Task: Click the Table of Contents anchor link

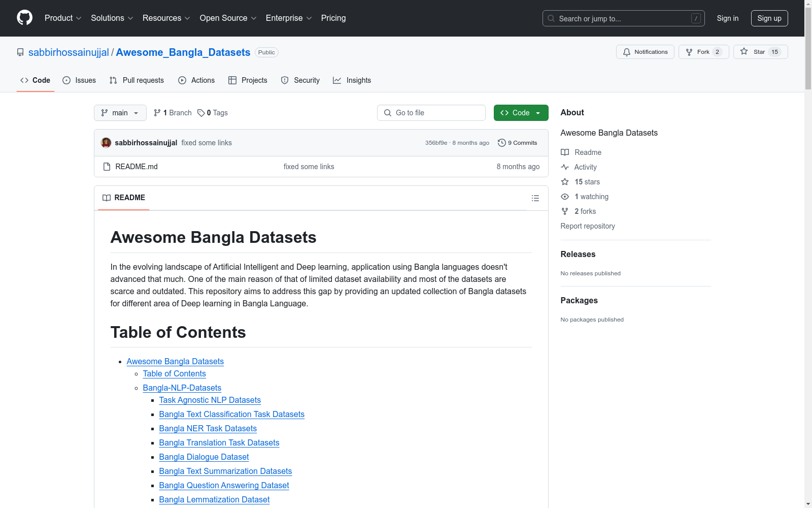Action: coord(175,373)
